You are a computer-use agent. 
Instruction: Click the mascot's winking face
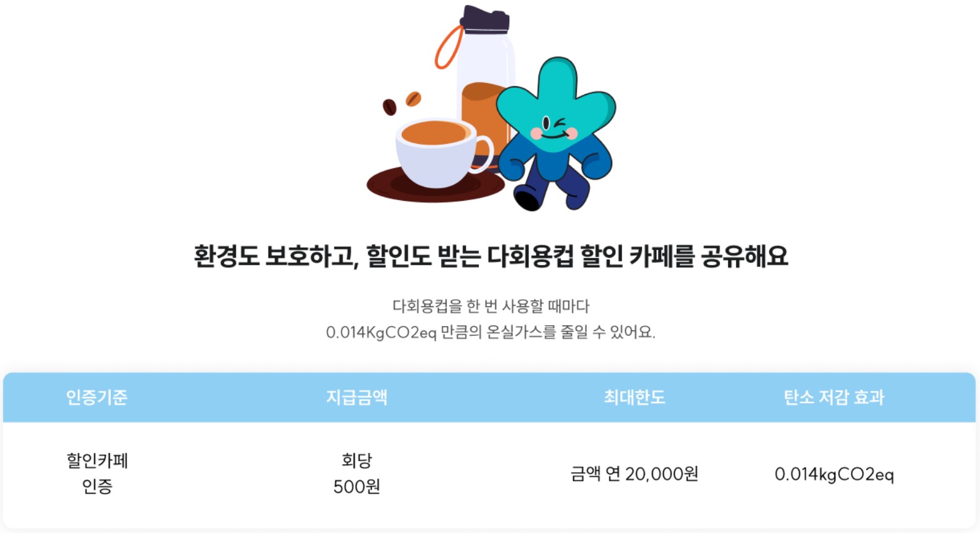[554, 129]
